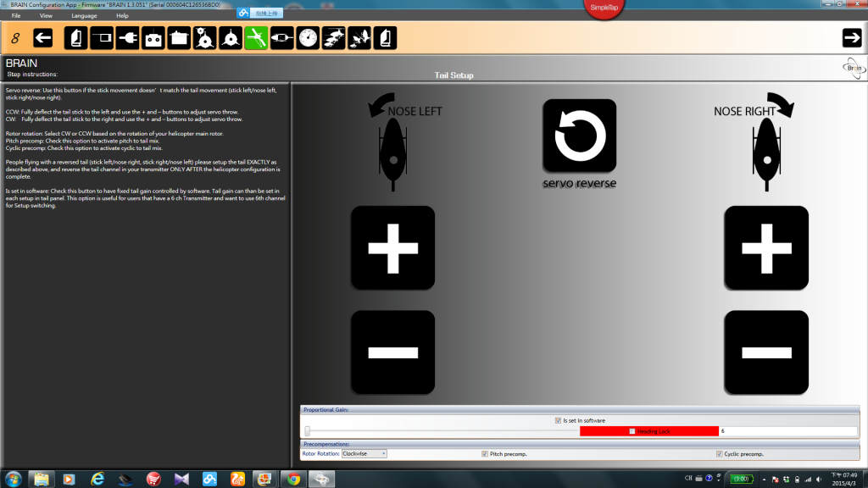The width and height of the screenshot is (868, 488).
Task: Click the 'Step instructions:' label
Action: pyautogui.click(x=32, y=75)
